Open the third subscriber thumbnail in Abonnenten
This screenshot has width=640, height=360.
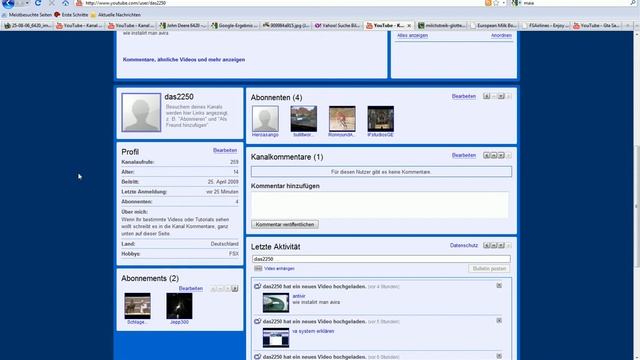click(342, 119)
